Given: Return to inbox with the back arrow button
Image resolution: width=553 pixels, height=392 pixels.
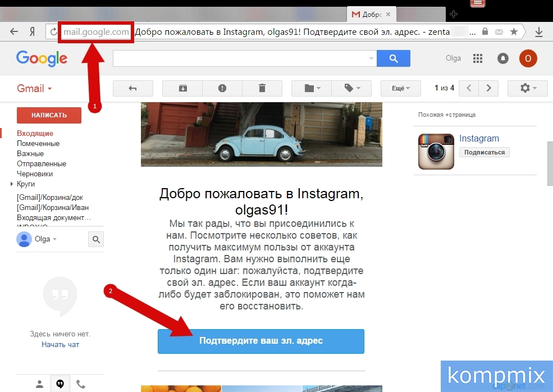Looking at the screenshot, I should (133, 88).
